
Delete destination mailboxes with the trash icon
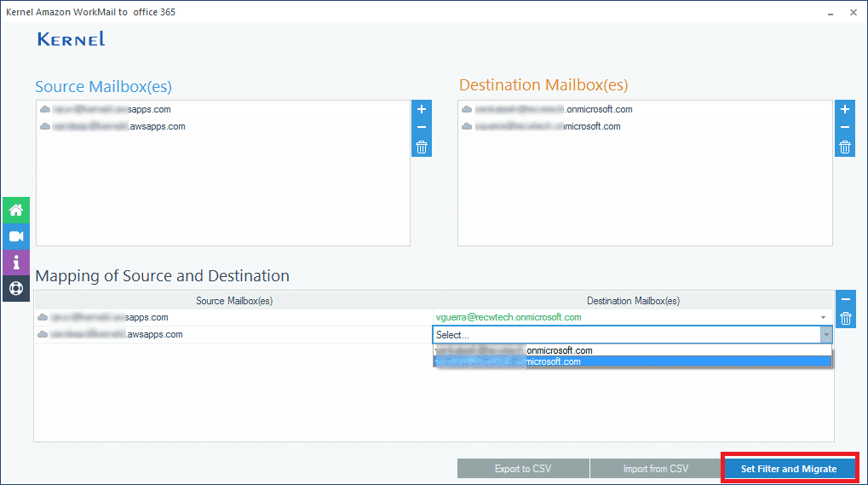click(845, 147)
